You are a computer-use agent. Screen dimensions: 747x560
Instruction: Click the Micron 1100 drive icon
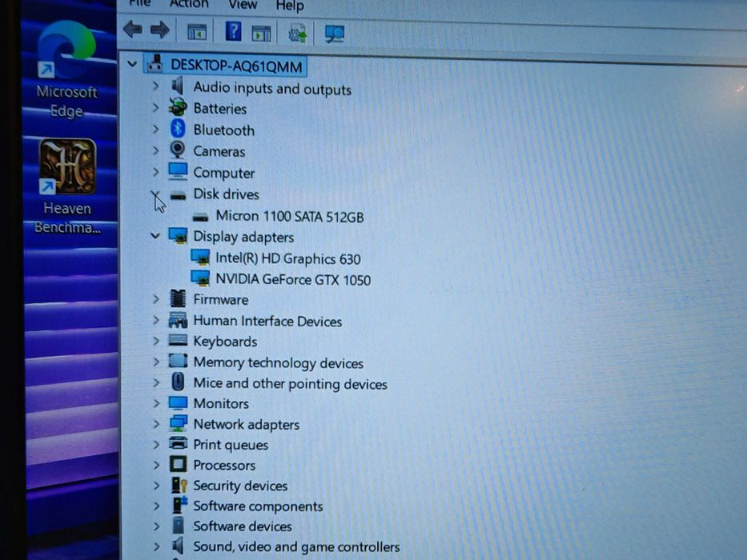[200, 217]
